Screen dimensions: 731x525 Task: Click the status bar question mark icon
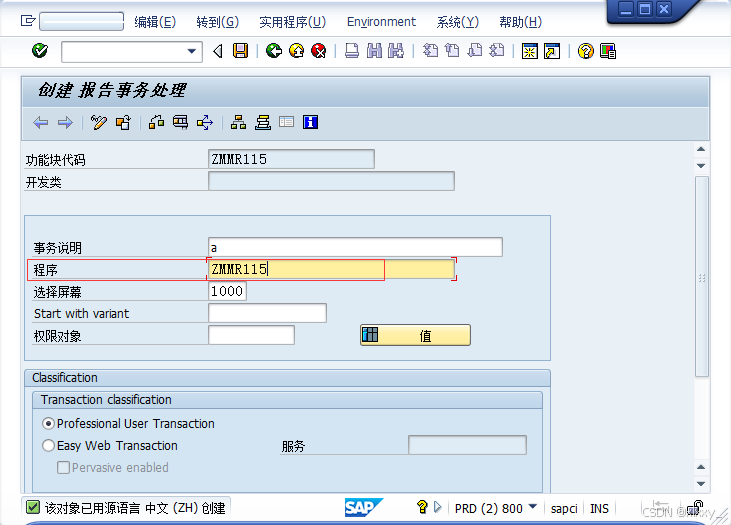pyautogui.click(x=422, y=507)
